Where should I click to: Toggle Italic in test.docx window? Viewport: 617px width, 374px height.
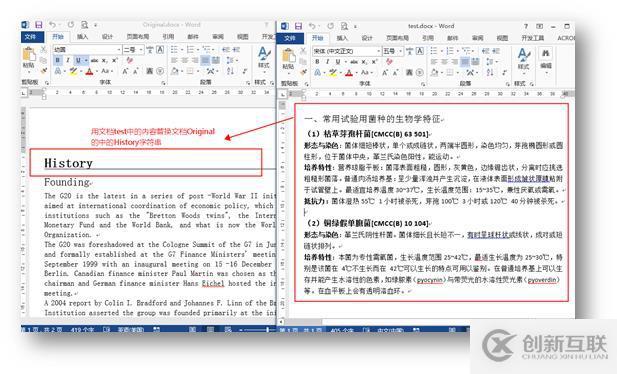coord(327,62)
